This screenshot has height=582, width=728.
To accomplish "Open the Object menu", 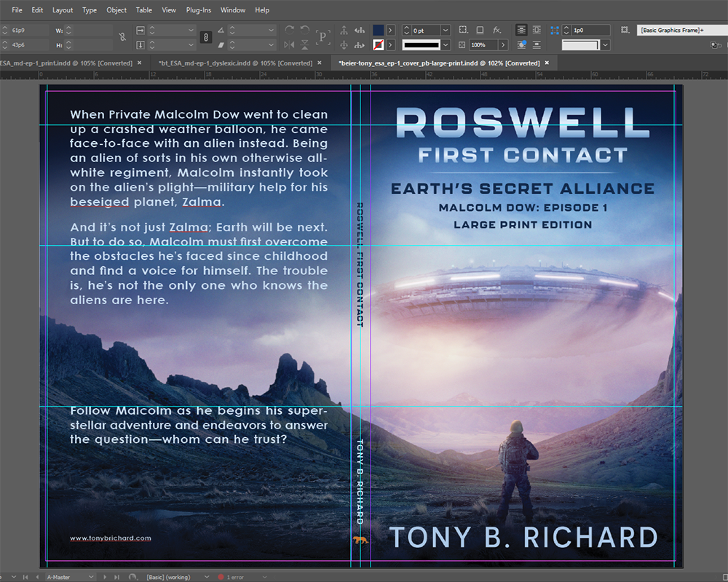I will (116, 9).
